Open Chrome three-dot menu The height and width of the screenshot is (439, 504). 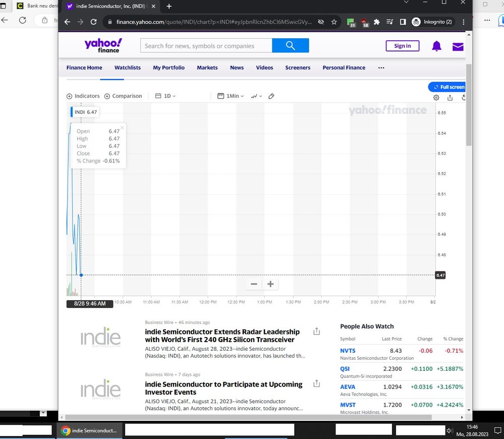click(x=463, y=22)
